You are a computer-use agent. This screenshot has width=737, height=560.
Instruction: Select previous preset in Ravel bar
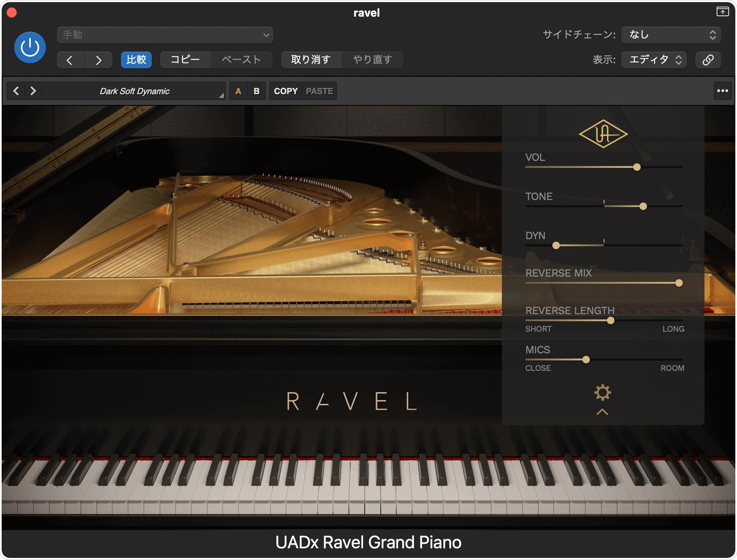tap(16, 91)
